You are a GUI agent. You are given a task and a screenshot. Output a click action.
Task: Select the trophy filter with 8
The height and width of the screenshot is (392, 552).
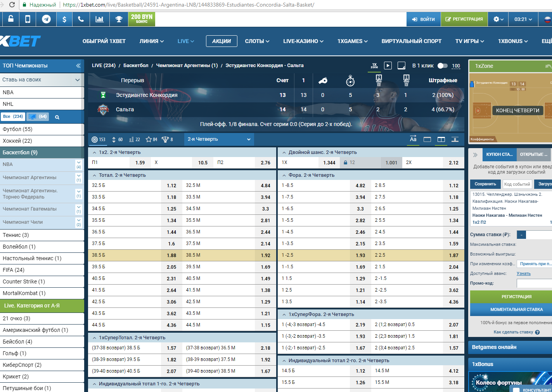(167, 140)
